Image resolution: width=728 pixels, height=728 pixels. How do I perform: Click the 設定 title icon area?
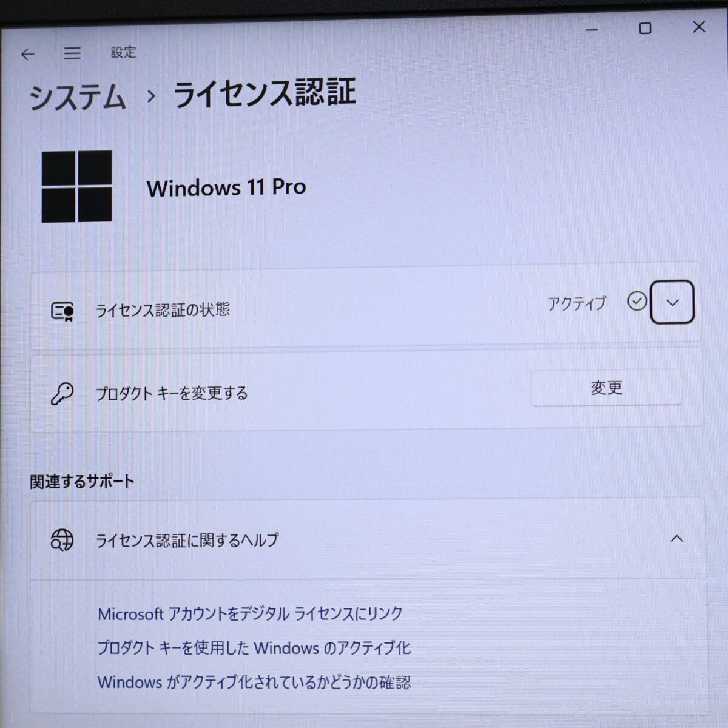point(123,53)
